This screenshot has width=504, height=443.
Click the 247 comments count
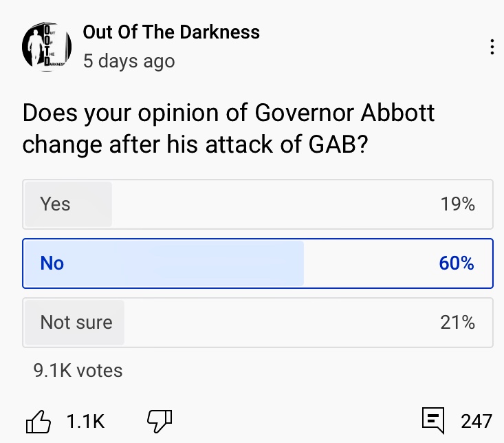point(476,420)
